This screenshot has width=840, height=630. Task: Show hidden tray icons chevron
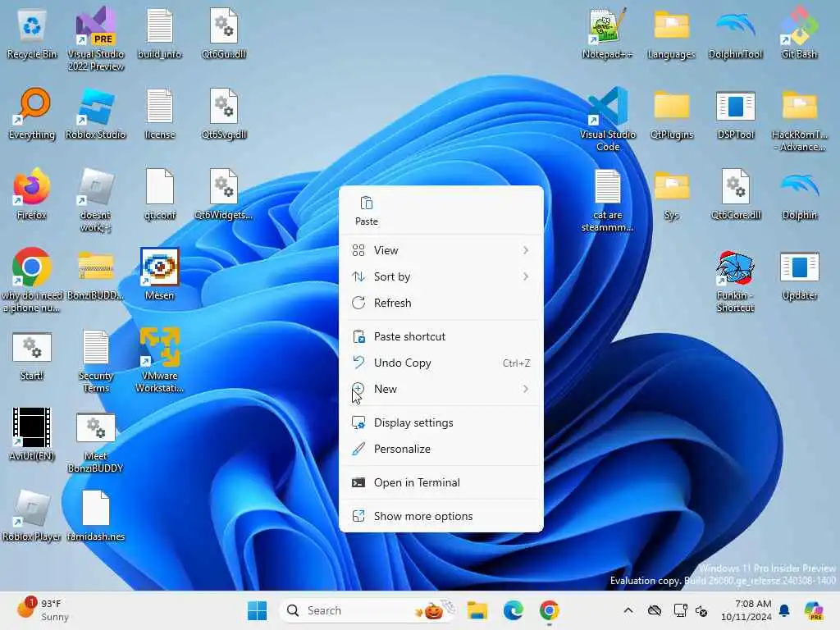pyautogui.click(x=628, y=610)
